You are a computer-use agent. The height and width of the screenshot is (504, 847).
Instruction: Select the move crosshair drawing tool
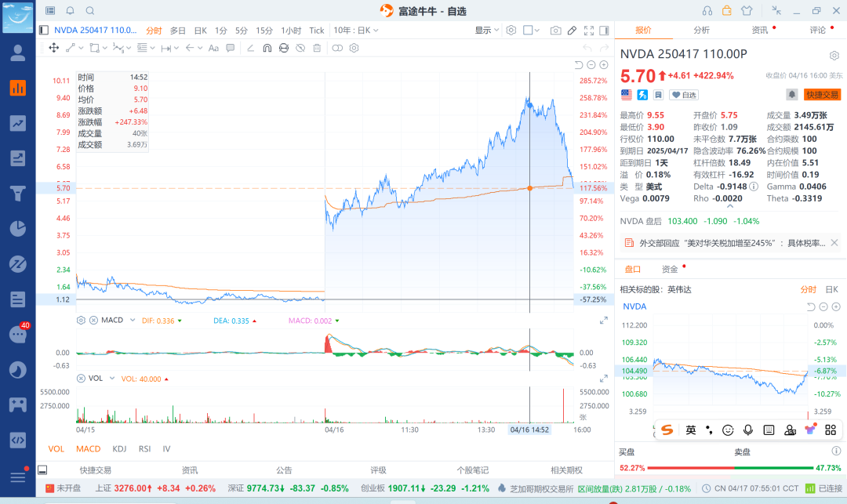54,48
